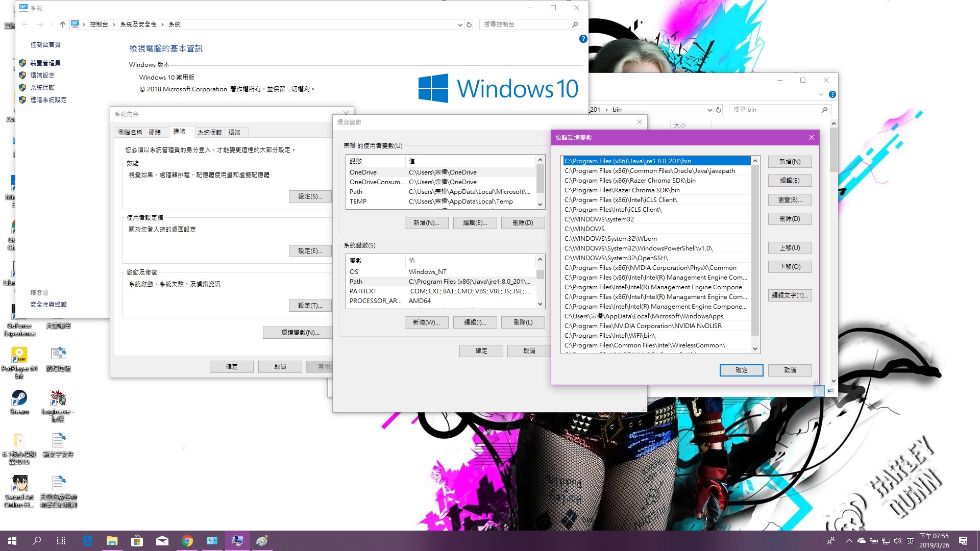Open Microsoft Store from taskbar

[137, 541]
